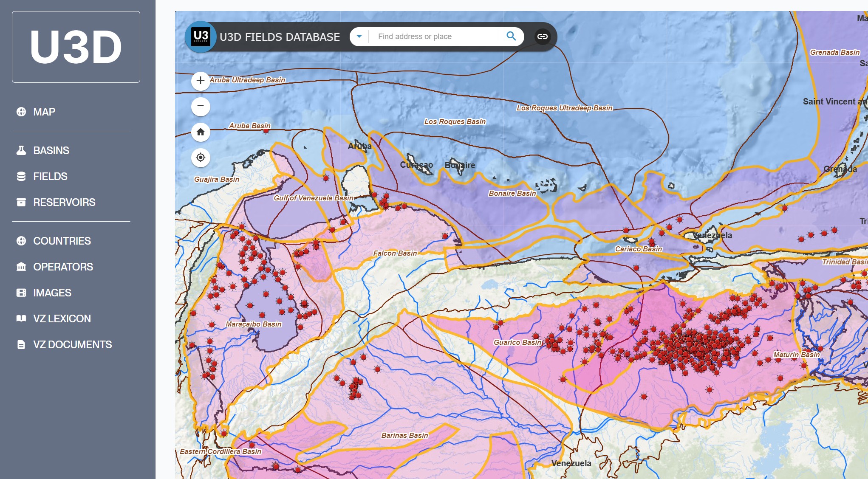The height and width of the screenshot is (479, 868).
Task: Click the share link icon button
Action: click(542, 37)
